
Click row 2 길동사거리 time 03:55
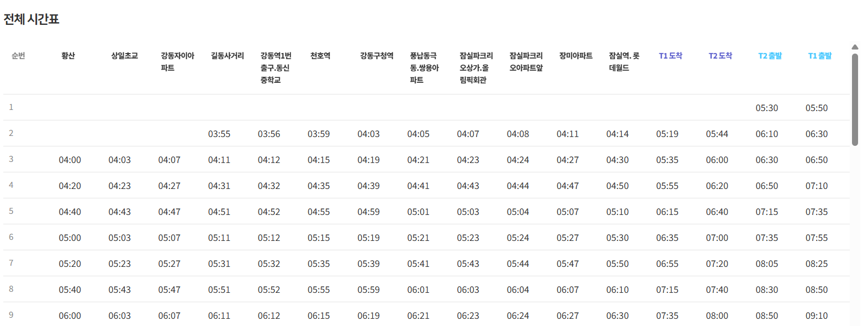219,134
